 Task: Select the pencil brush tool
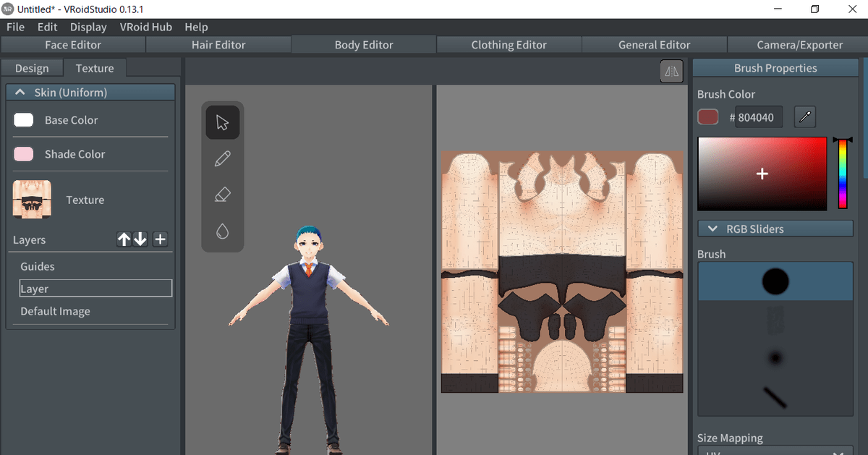coord(223,158)
